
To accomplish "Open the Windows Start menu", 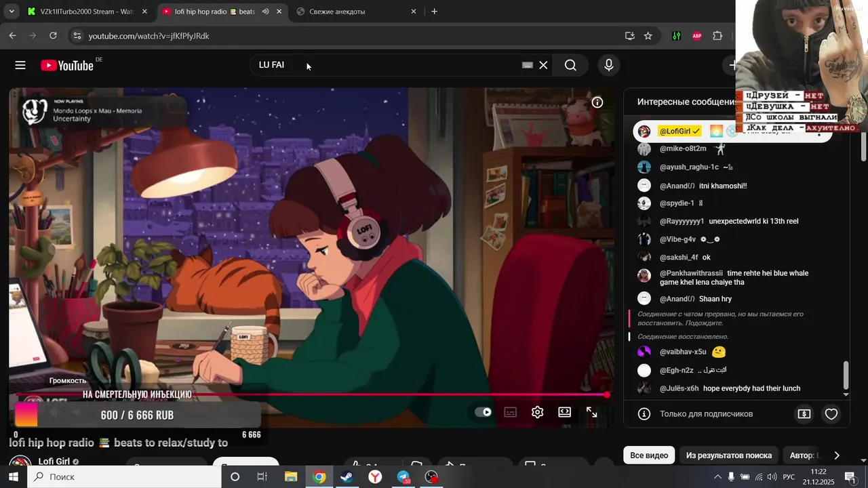I will 14,477.
